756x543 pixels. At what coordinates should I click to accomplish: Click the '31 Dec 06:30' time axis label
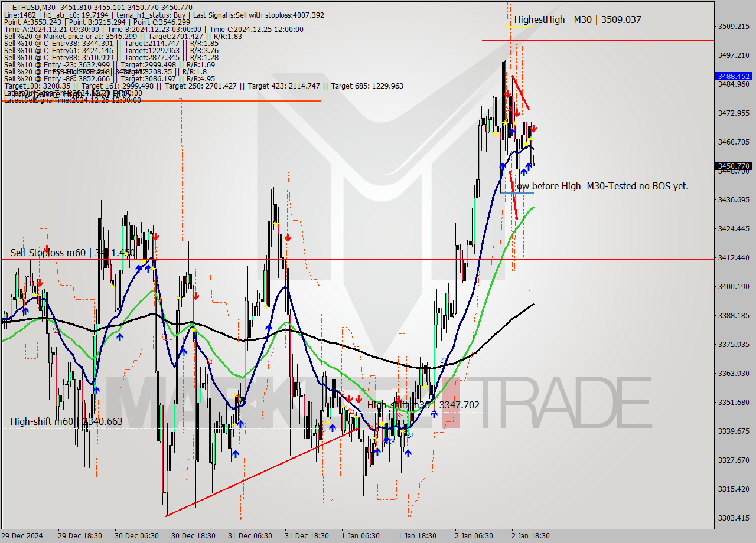[x=250, y=536]
